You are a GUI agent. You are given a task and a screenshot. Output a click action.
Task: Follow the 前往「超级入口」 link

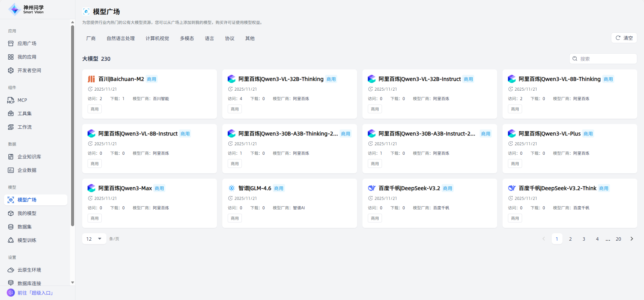coord(35,293)
